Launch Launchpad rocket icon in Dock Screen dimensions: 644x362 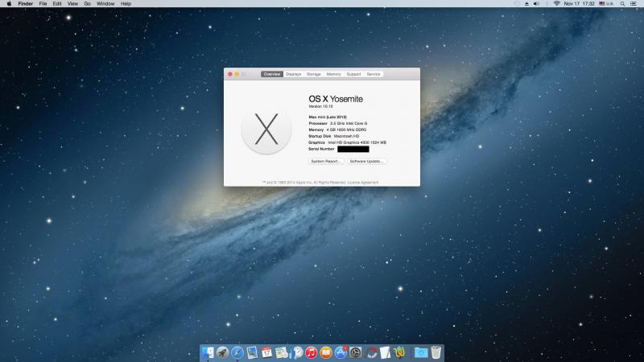point(223,352)
